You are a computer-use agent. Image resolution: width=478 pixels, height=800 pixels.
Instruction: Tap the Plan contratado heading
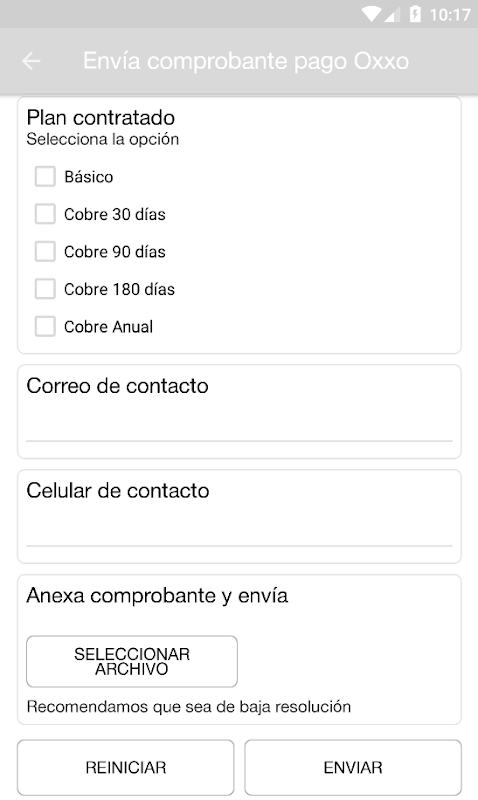click(x=100, y=118)
